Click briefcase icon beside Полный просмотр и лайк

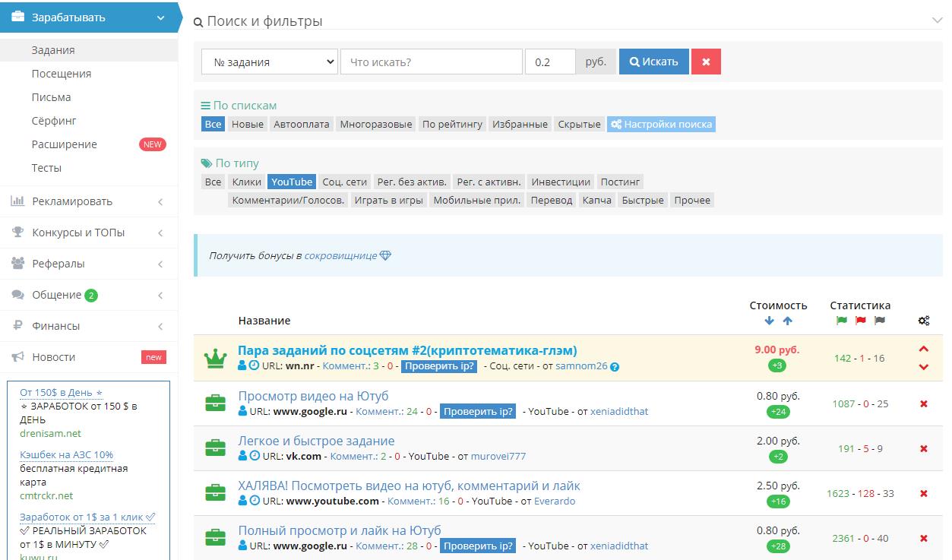tap(216, 538)
